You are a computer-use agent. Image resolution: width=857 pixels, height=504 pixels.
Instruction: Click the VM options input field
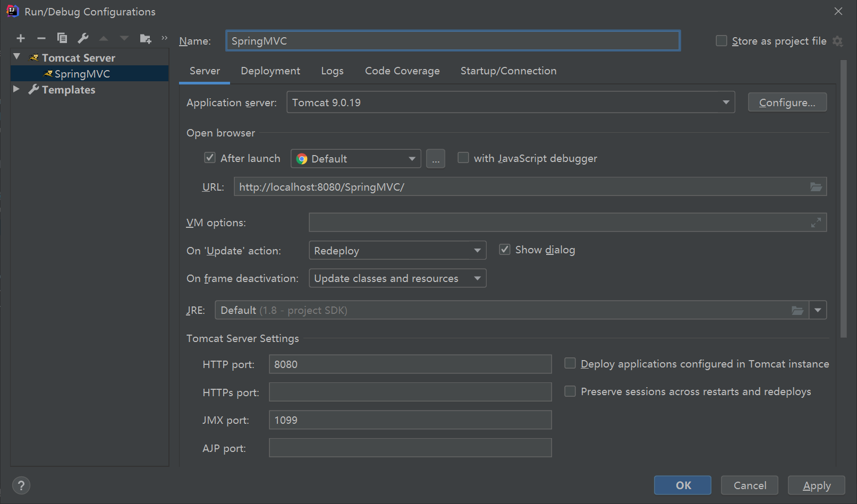tap(568, 223)
